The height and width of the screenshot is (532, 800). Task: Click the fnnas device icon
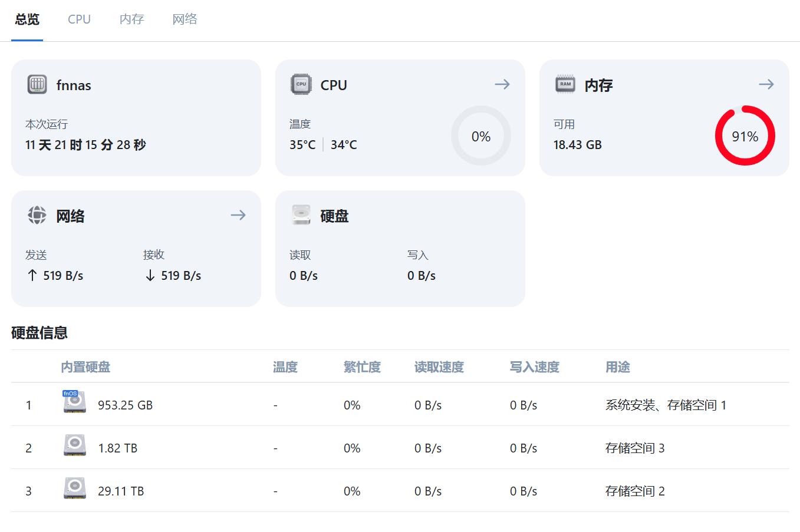[37, 84]
